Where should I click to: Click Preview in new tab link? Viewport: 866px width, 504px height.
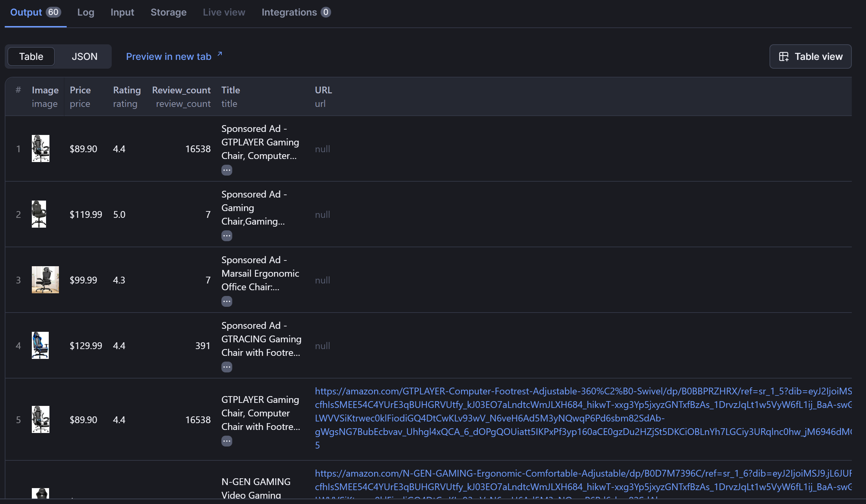click(168, 56)
